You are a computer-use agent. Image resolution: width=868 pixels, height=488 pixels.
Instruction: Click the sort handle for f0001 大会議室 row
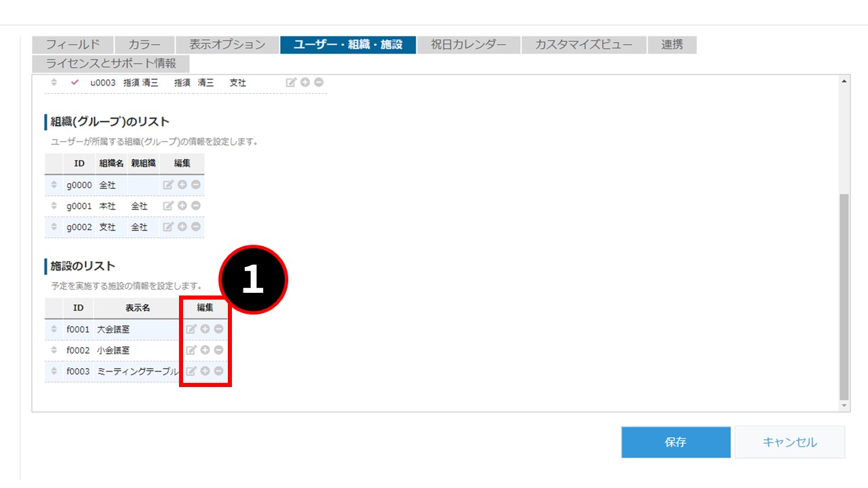pyautogui.click(x=54, y=329)
